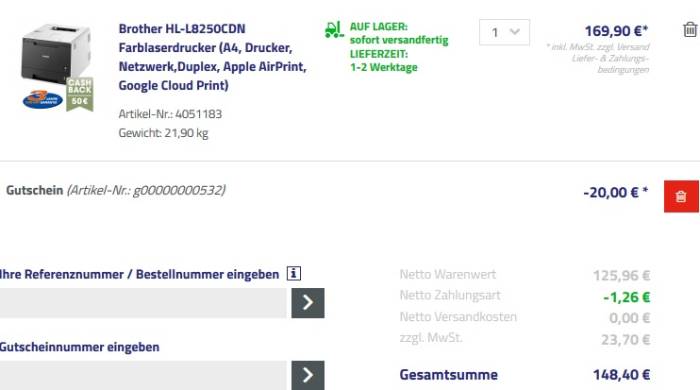Click the Gesamtsumme 148,40 € total
Viewport: 700px width, 390px height.
click(621, 375)
